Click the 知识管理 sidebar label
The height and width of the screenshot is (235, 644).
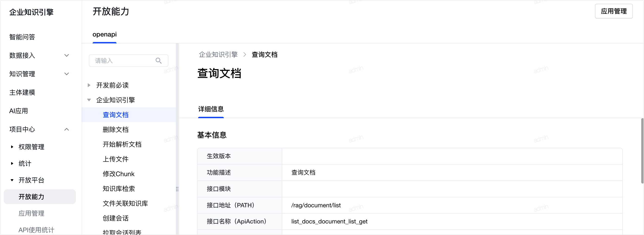(22, 74)
